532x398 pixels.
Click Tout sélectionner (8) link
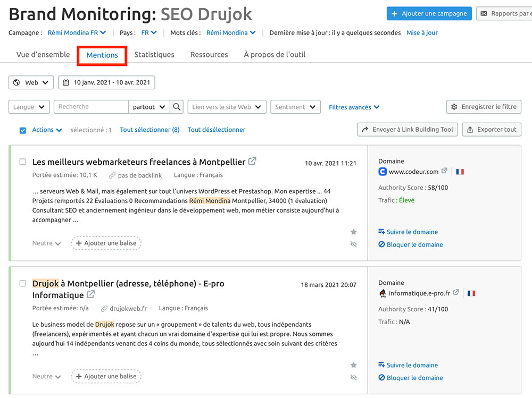pos(149,130)
